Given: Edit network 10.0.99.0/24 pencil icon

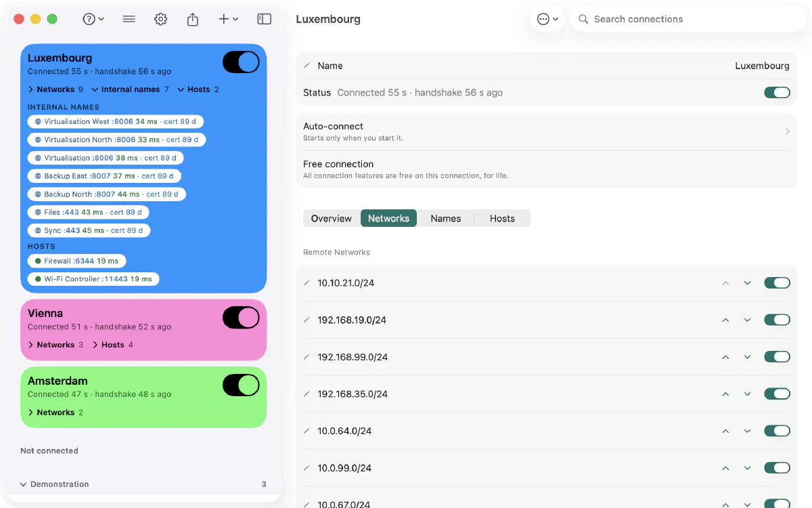Looking at the screenshot, I should (x=307, y=468).
